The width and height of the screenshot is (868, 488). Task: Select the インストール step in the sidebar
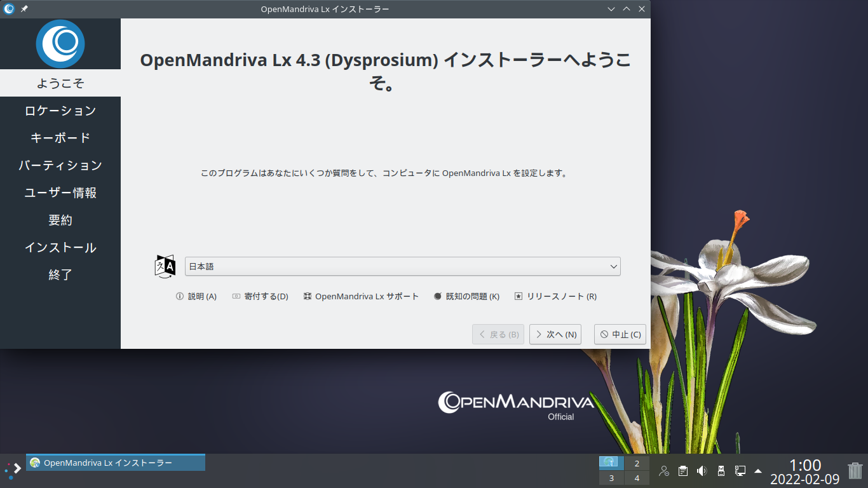coord(60,247)
